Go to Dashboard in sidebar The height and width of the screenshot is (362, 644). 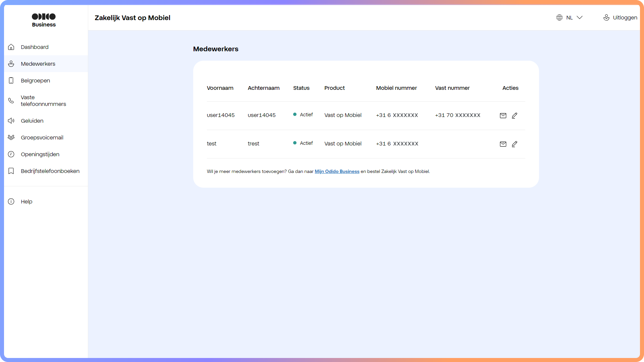coord(35,47)
